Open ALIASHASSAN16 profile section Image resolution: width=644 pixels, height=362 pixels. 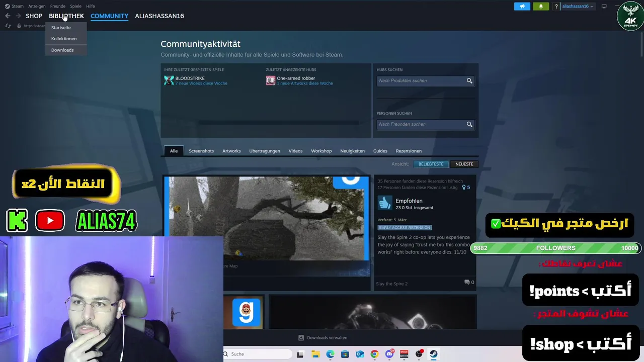(159, 16)
